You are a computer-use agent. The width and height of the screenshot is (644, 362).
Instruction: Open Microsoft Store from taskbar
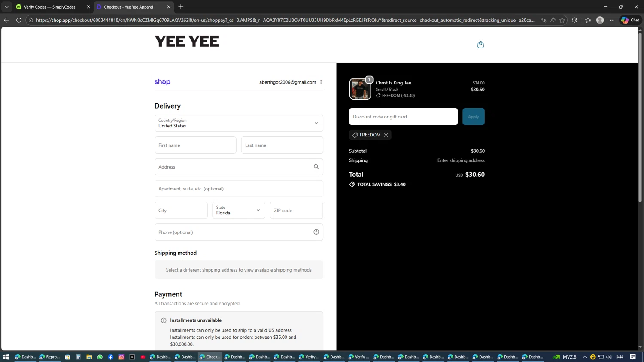tap(67, 357)
